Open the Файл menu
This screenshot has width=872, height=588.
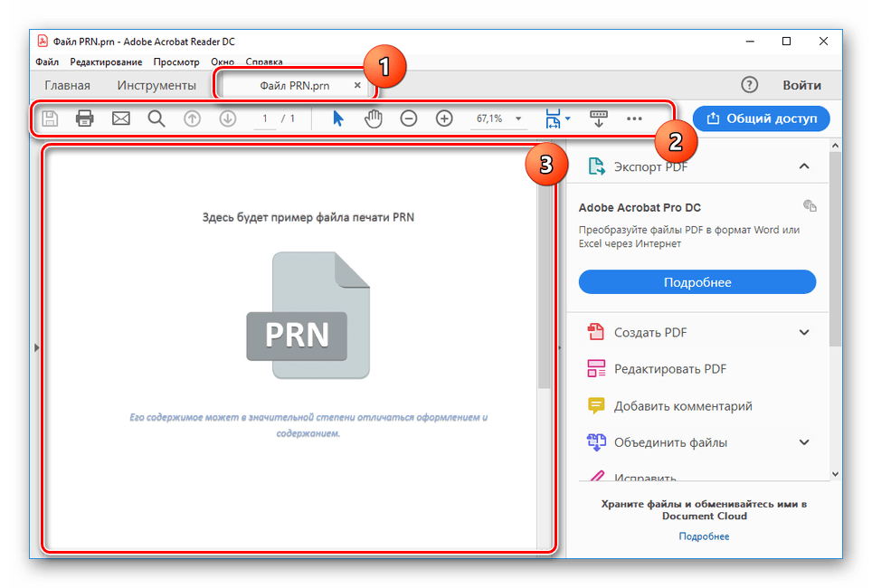pos(47,62)
